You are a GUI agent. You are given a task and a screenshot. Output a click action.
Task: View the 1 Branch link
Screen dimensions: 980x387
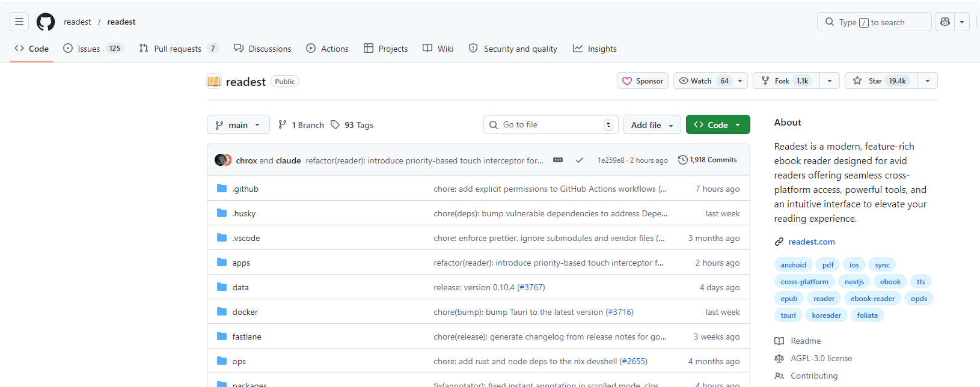(301, 124)
